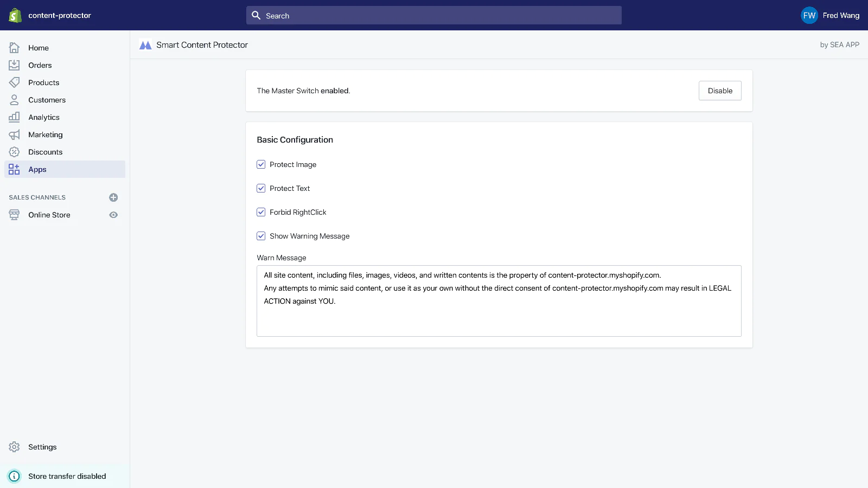Click the Orders inbox icon

(15, 65)
